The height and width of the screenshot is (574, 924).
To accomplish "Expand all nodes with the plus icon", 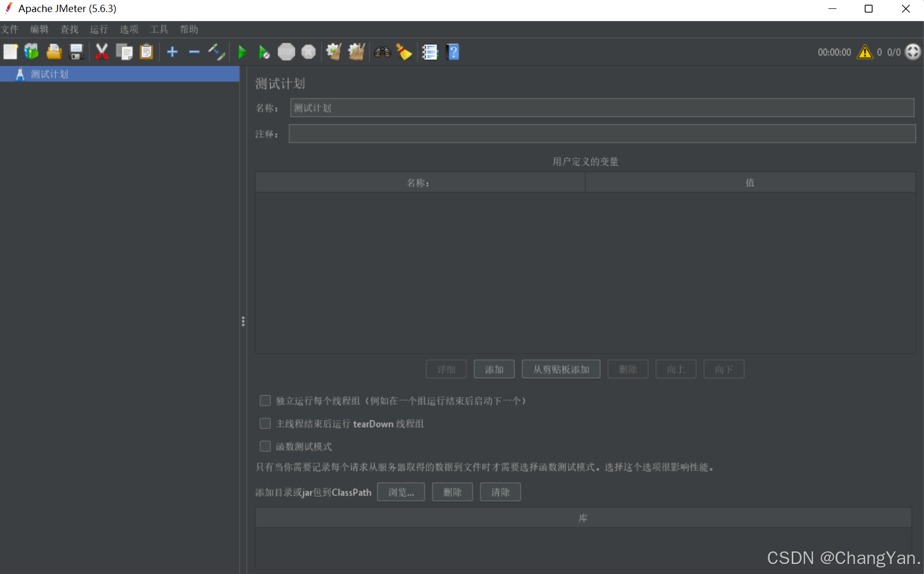I will (172, 52).
